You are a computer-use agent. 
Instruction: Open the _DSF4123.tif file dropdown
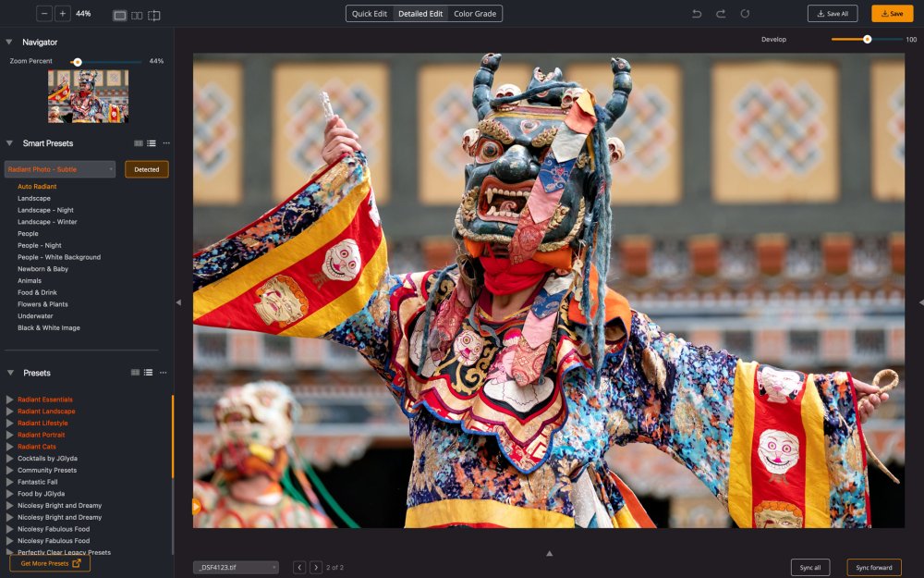236,568
